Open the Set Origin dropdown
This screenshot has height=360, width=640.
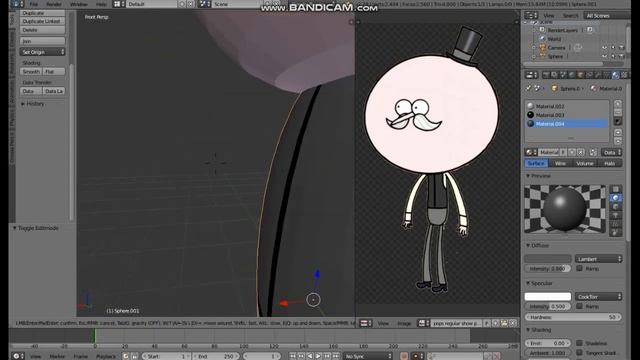pyautogui.click(x=42, y=52)
